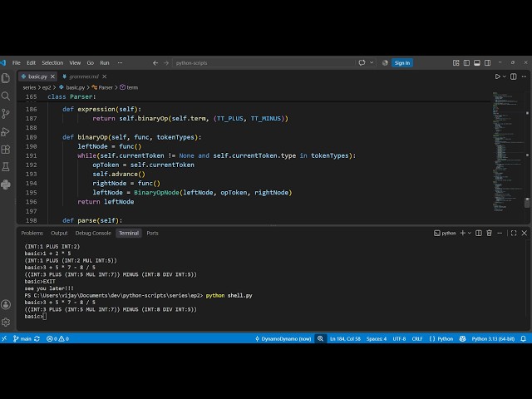Toggle the bottom Panel visibility
Viewport: 532px width, 399px height.
477,63
